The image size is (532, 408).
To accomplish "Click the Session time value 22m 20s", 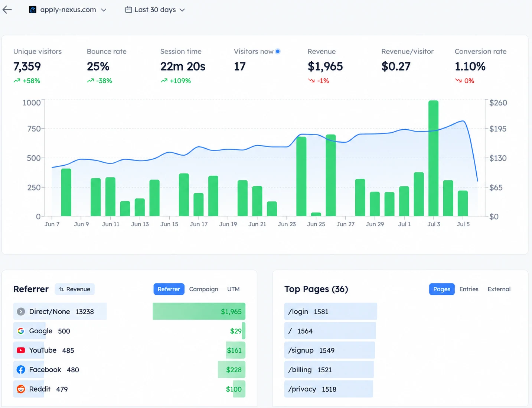I will 183,67.
